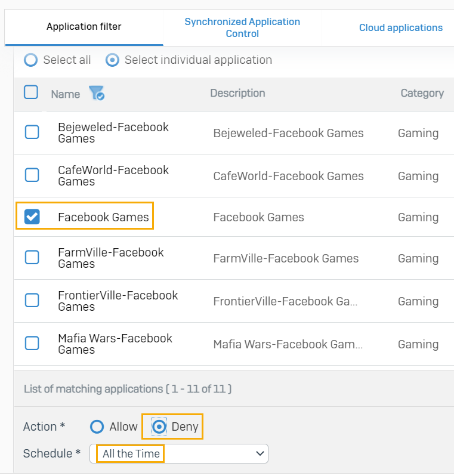Image resolution: width=454 pixels, height=476 pixels.
Task: Open the Cloud applications tab
Action: tap(400, 27)
